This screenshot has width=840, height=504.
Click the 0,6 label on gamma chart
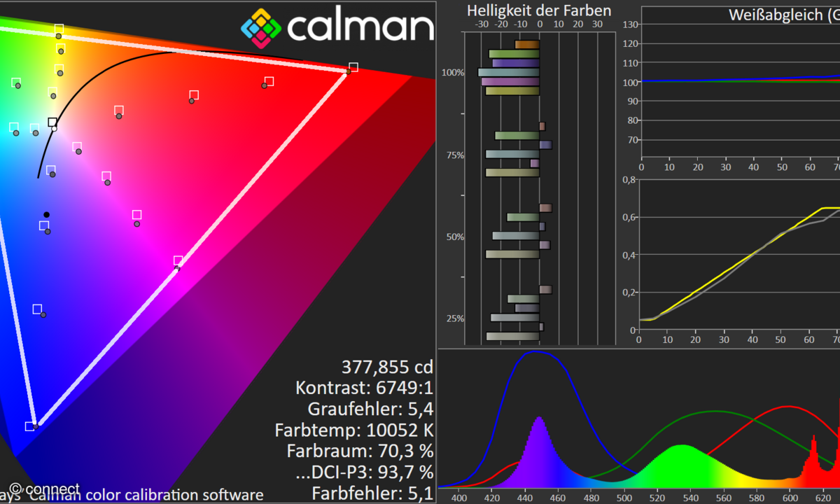click(x=629, y=217)
